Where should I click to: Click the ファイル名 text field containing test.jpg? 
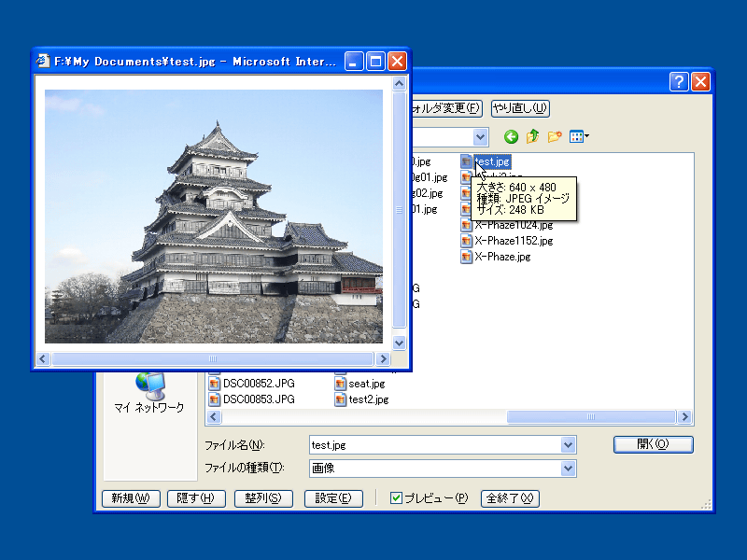pyautogui.click(x=435, y=445)
